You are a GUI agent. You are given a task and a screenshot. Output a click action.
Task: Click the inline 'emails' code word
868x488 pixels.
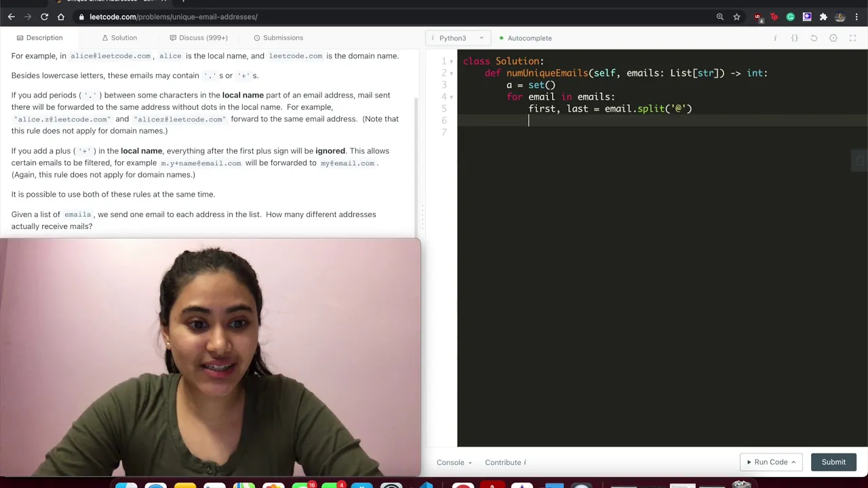[x=77, y=215]
